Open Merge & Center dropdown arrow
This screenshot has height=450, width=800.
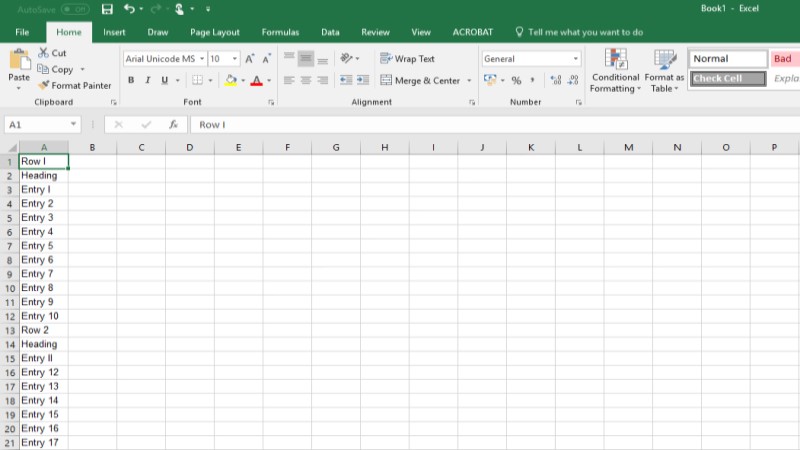[469, 81]
